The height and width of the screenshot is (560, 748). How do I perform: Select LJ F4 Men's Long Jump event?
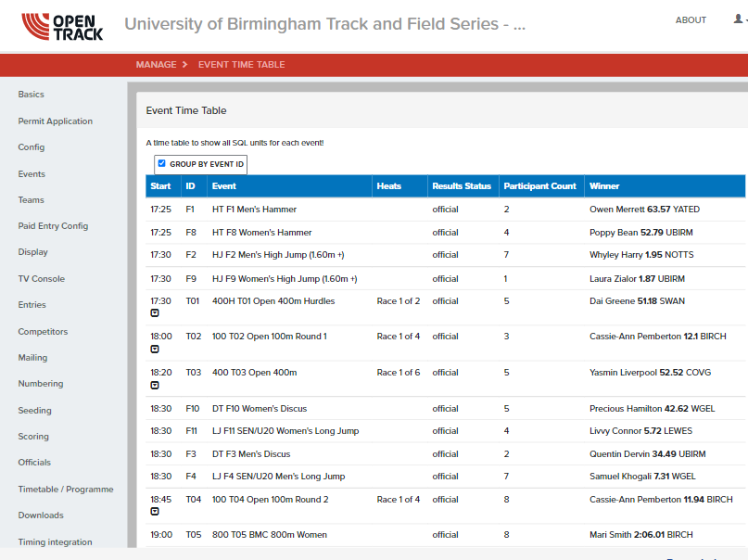[x=279, y=476]
